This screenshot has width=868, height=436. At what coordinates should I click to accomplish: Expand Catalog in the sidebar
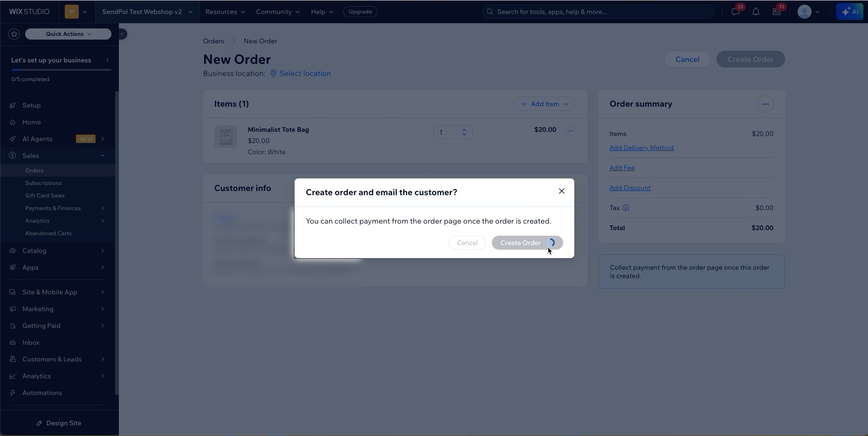tap(57, 251)
